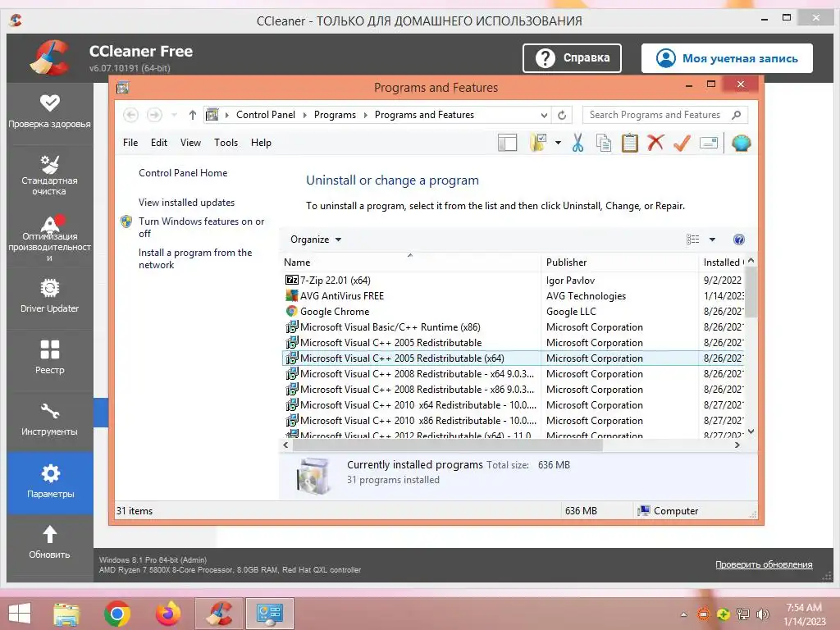Click Обновить upgrade arrow icon
This screenshot has height=630, width=840.
tap(50, 534)
